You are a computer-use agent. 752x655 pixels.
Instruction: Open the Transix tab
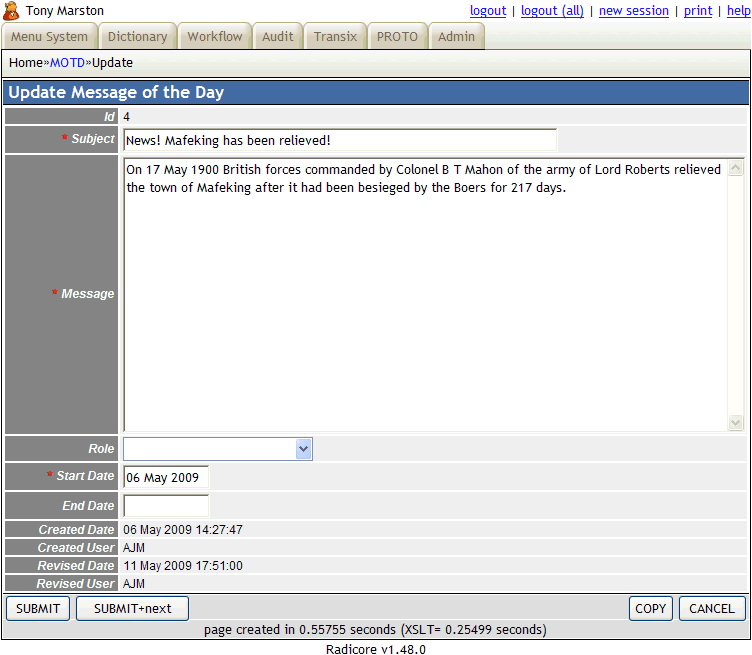tap(335, 37)
